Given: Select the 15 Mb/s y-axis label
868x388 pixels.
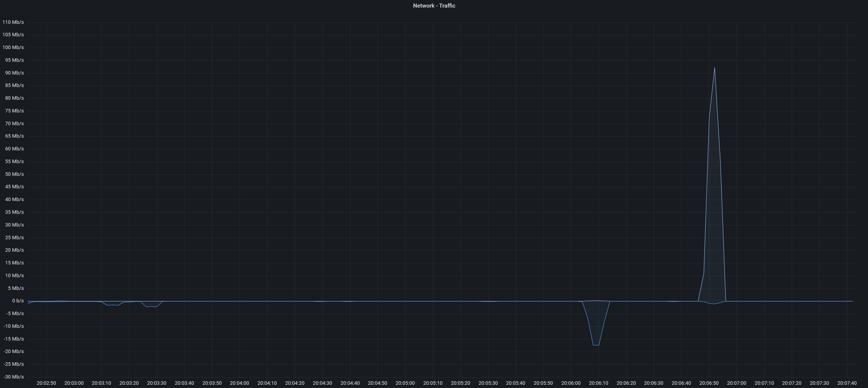Looking at the screenshot, I should (x=14, y=263).
